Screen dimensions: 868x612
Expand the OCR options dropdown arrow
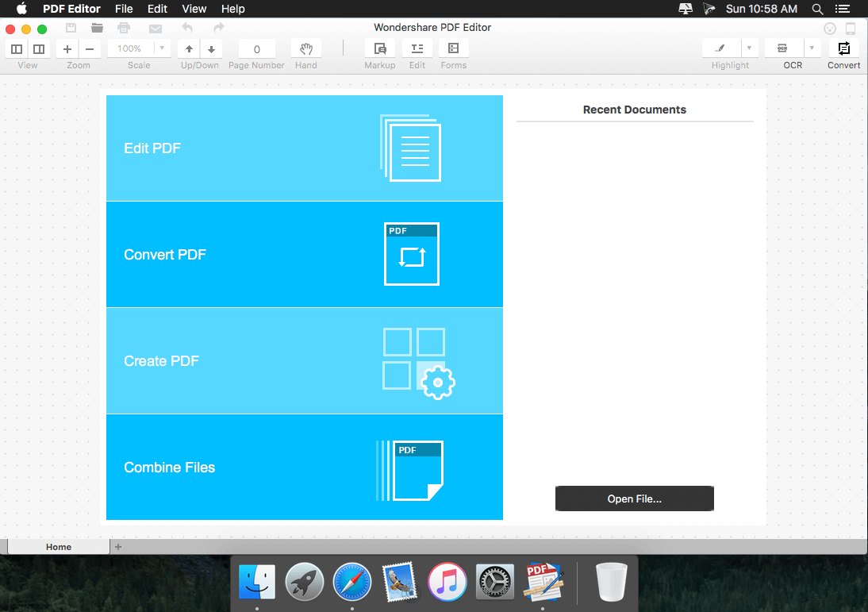point(812,48)
